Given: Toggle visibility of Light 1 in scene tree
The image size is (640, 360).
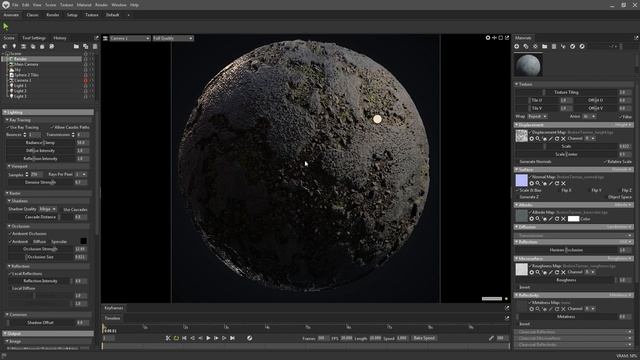Looking at the screenshot, I should (86, 86).
